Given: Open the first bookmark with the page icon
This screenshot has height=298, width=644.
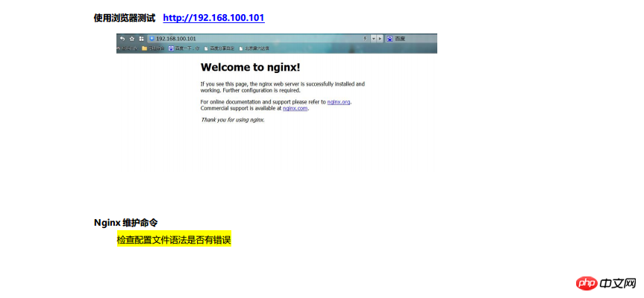Looking at the screenshot, I should point(219,48).
